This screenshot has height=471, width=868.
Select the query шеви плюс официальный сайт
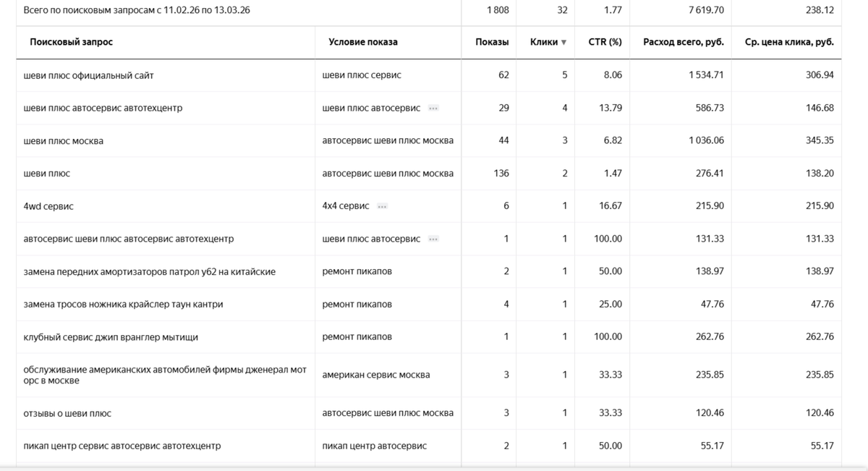point(89,75)
